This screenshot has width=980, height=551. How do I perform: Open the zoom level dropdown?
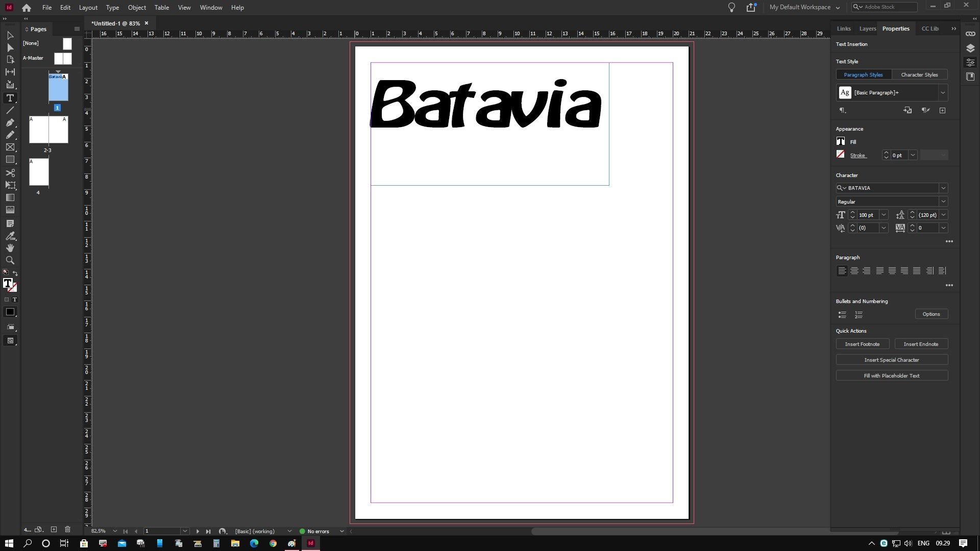click(115, 531)
